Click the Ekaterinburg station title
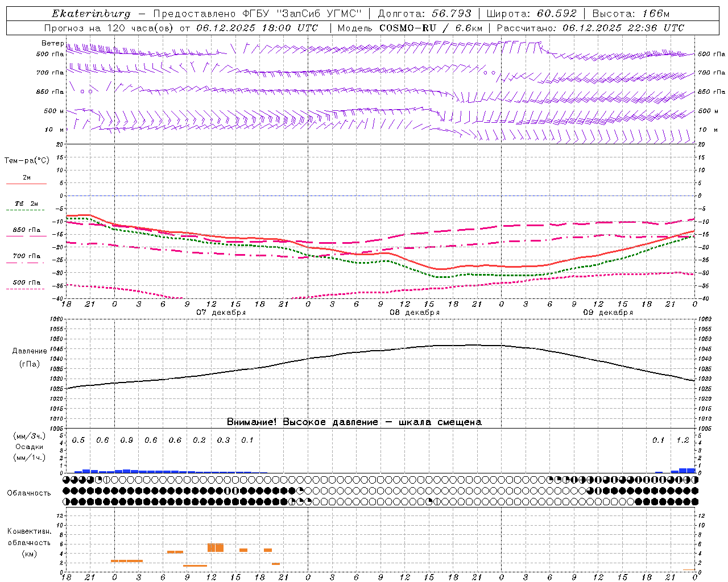This screenshot has height=582, width=728. tap(91, 14)
